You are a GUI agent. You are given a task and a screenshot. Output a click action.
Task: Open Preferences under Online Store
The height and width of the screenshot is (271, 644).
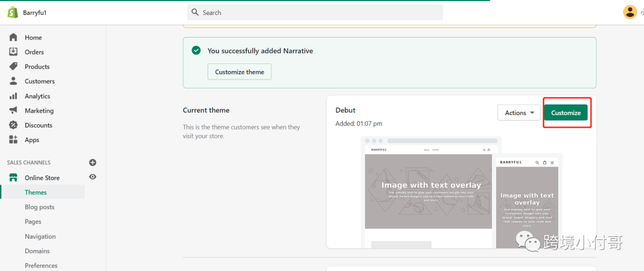click(x=41, y=265)
